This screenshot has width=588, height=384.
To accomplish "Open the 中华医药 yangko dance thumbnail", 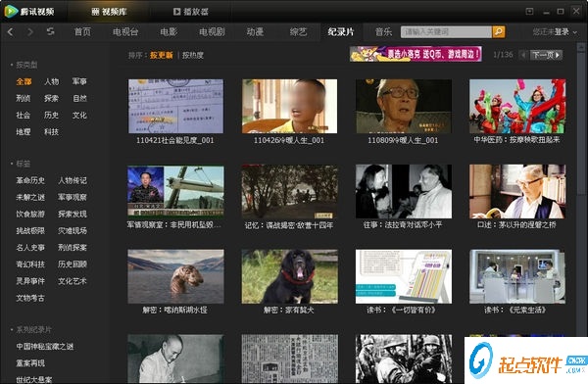I will 517,106.
